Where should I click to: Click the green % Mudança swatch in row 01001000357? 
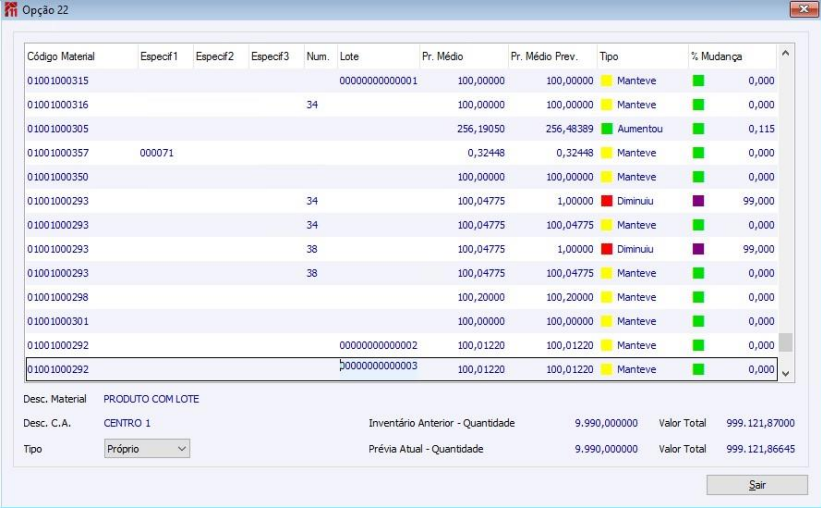pos(698,153)
